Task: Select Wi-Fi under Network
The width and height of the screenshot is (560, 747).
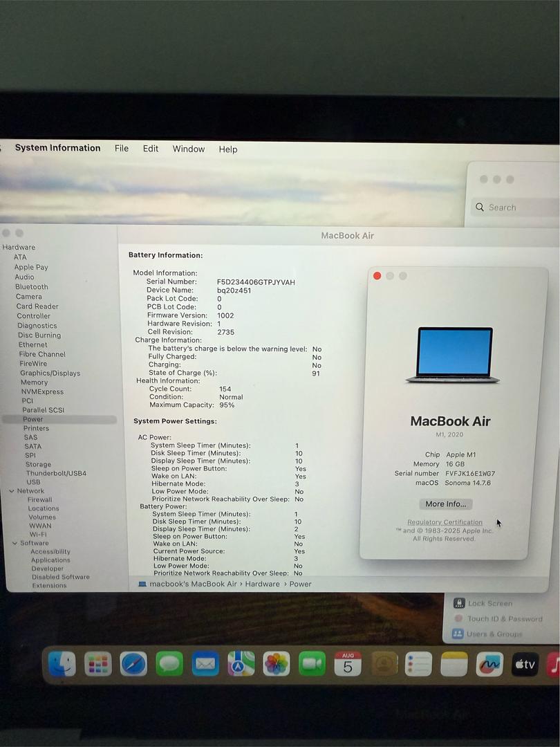Action: coord(38,535)
